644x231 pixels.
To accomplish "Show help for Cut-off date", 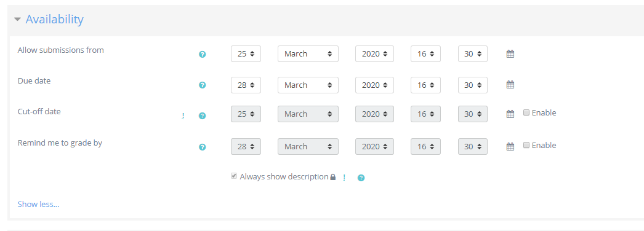I will pyautogui.click(x=202, y=116).
